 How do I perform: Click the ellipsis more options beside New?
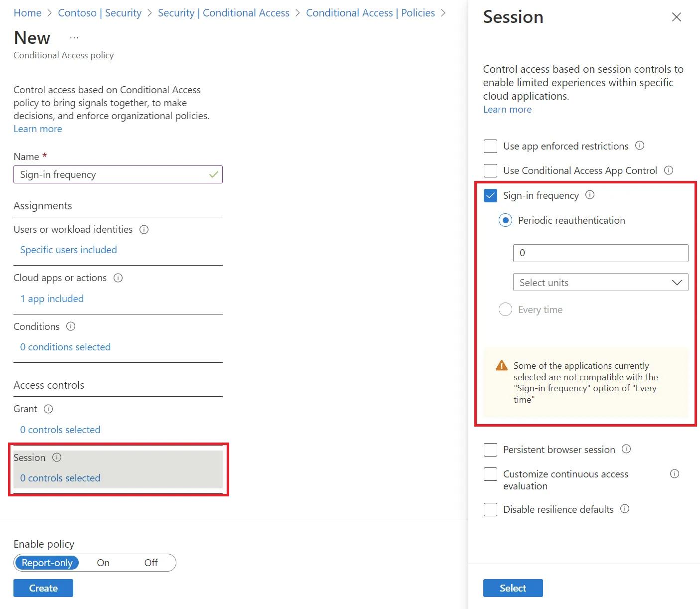[74, 38]
